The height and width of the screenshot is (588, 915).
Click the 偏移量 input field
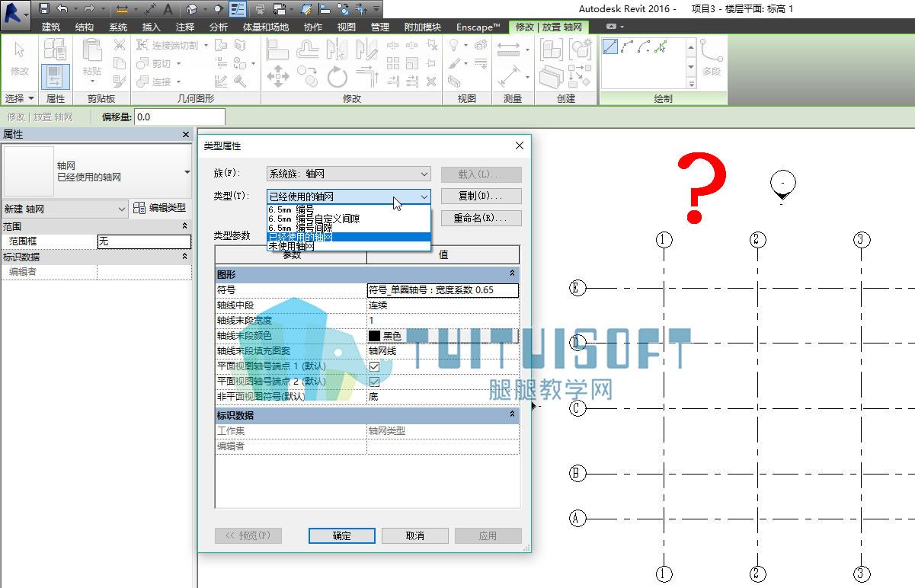[x=180, y=117]
